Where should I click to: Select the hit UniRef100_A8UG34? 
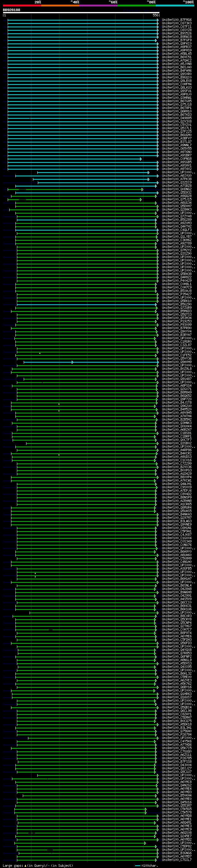[177, 203]
